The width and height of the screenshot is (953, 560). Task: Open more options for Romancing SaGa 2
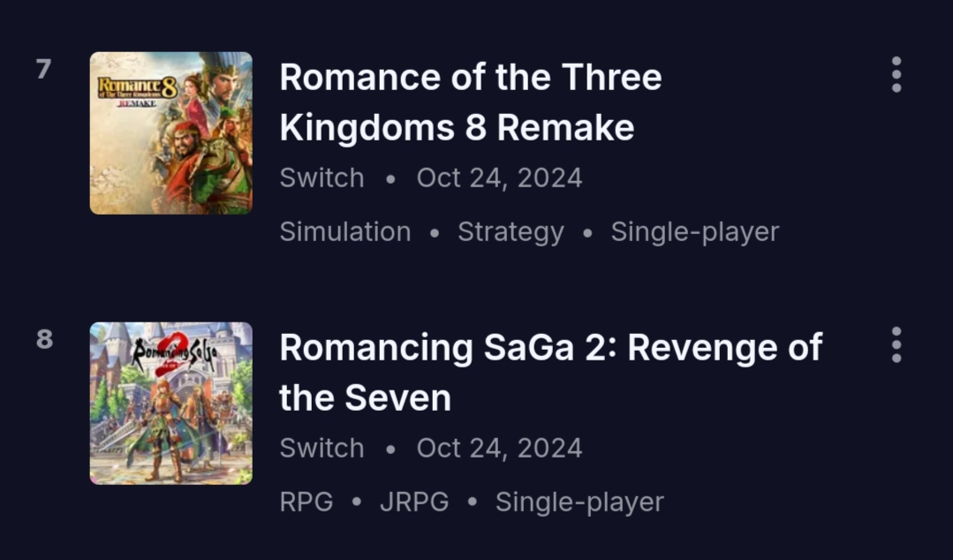pyautogui.click(x=896, y=344)
